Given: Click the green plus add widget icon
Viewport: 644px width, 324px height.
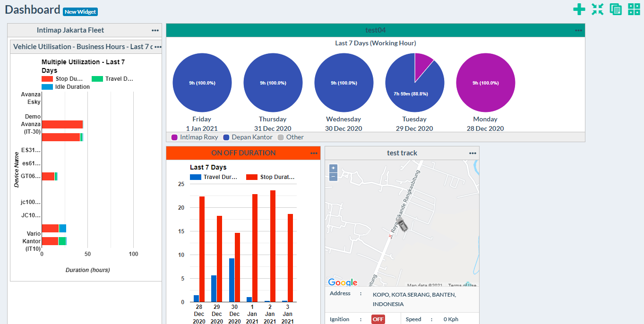Looking at the screenshot, I should [579, 9].
